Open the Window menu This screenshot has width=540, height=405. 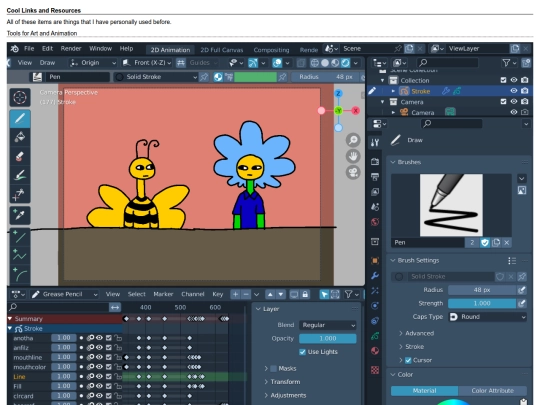(x=100, y=49)
